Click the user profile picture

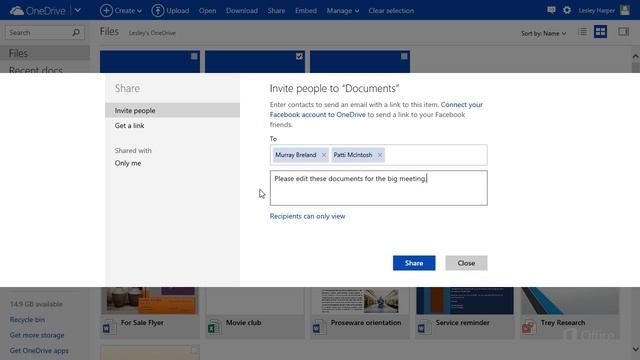[624, 10]
